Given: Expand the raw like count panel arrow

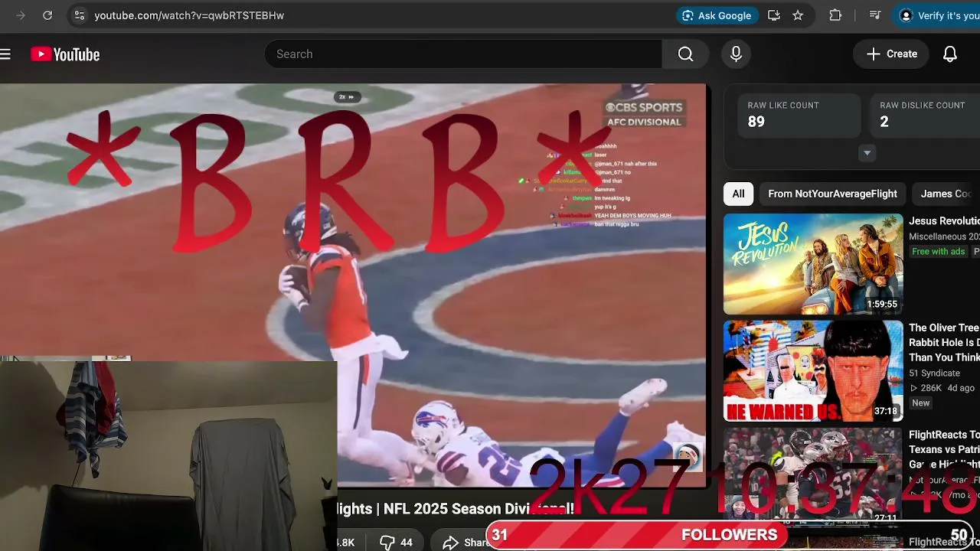Looking at the screenshot, I should [x=867, y=153].
